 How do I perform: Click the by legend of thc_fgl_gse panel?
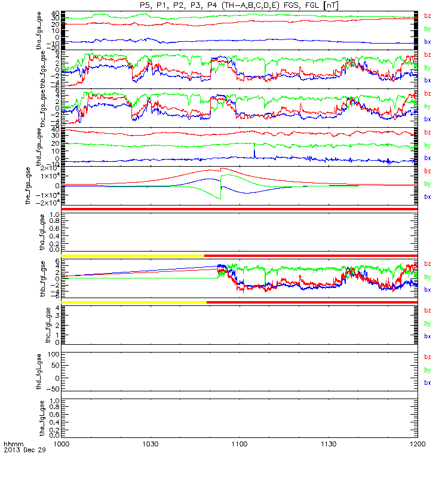[428, 323]
